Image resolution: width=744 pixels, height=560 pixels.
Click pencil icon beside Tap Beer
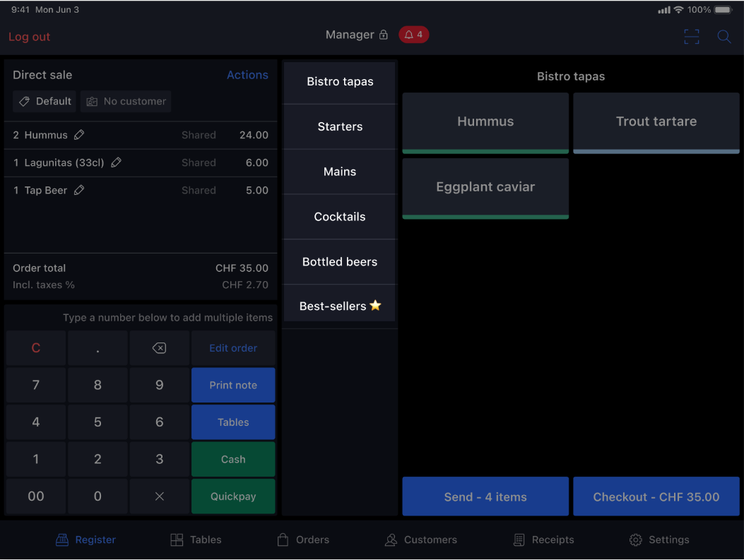click(x=79, y=190)
